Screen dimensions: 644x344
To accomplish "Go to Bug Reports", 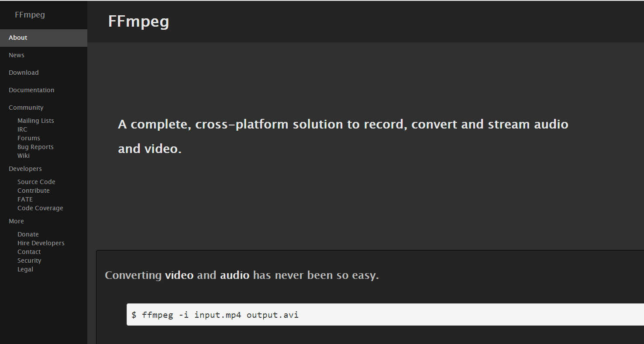I will (x=35, y=147).
